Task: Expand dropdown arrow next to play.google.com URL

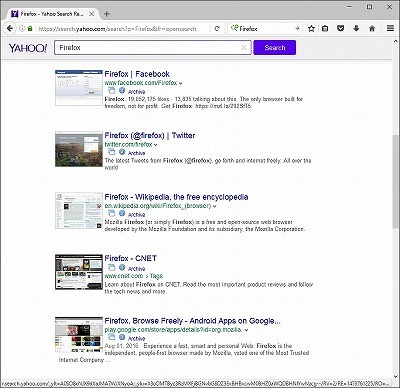Action: [246, 330]
